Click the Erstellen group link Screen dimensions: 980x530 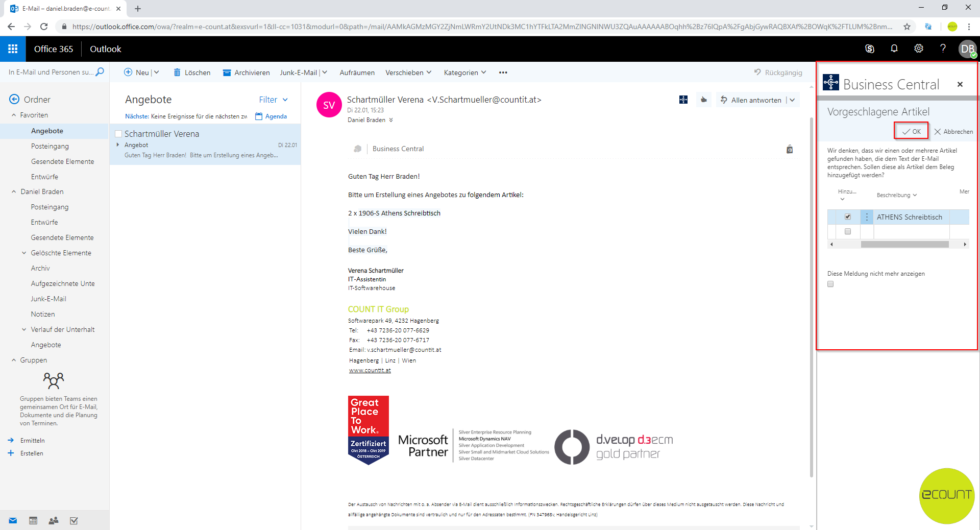[x=32, y=453]
